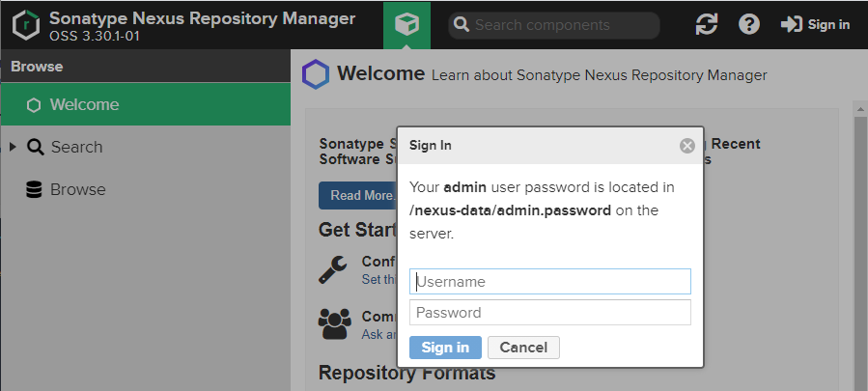Click the 'OSS 3.30.1-01' version text
The image size is (868, 391).
[x=95, y=37]
